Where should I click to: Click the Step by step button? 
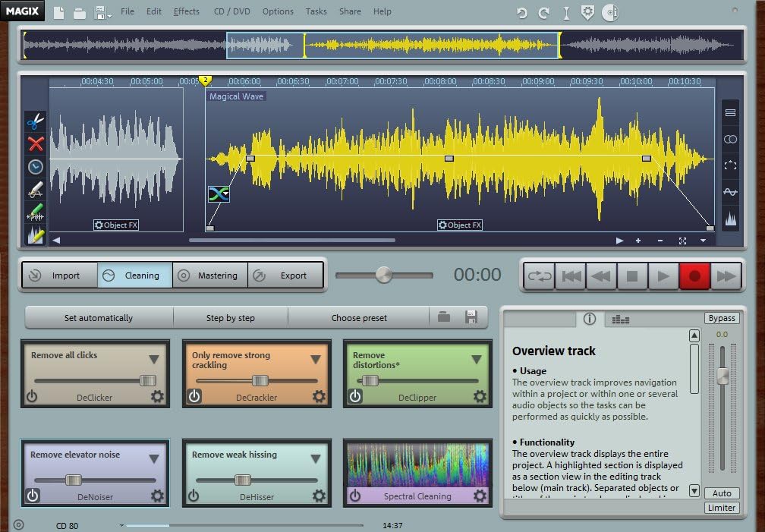pyautogui.click(x=231, y=317)
